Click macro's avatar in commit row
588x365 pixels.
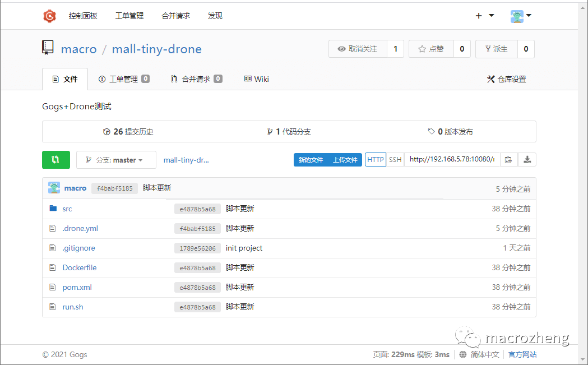click(x=54, y=188)
